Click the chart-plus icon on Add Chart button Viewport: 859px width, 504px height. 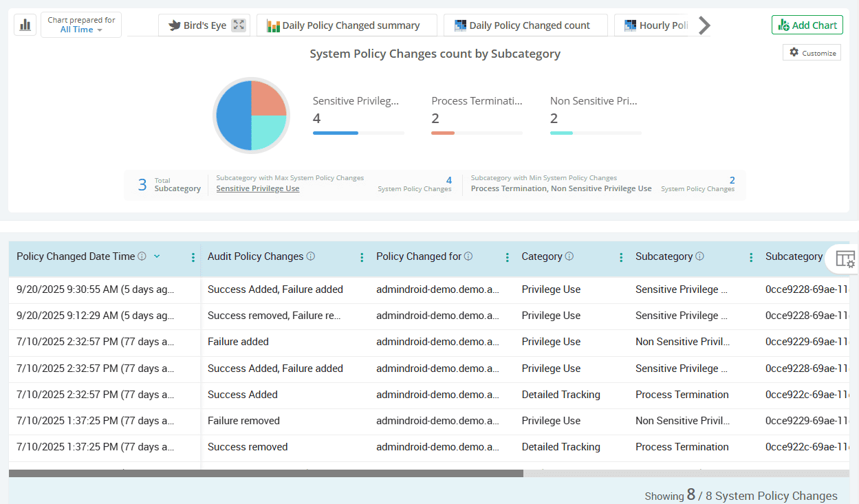click(785, 24)
